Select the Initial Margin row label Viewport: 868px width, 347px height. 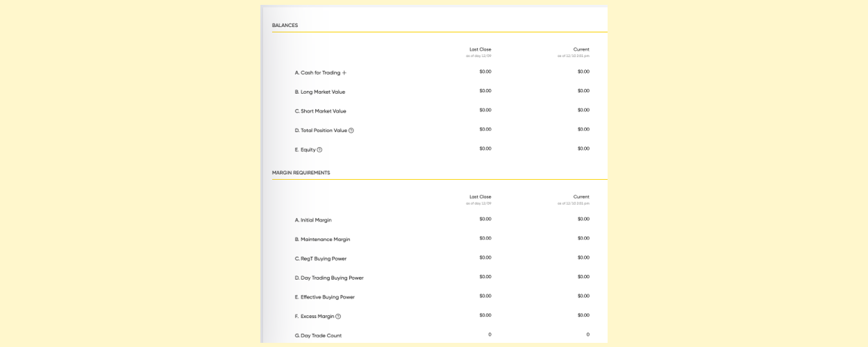click(x=313, y=220)
